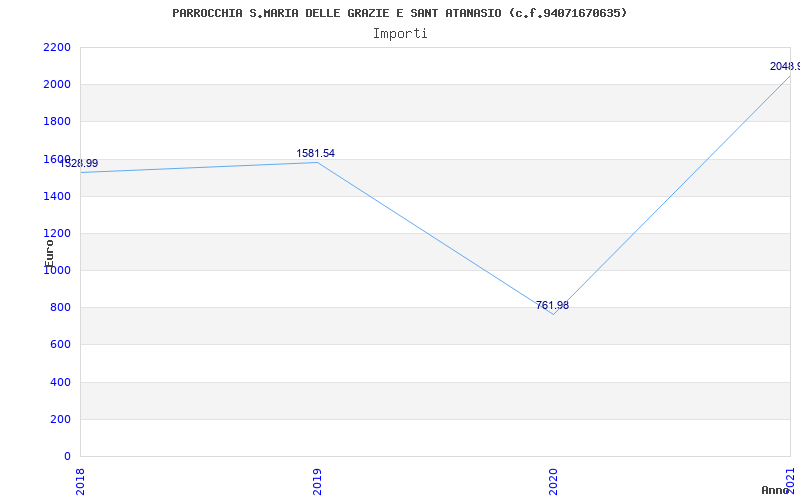Click the 800 y-axis tick label
This screenshot has height=500, width=800.
60,308
